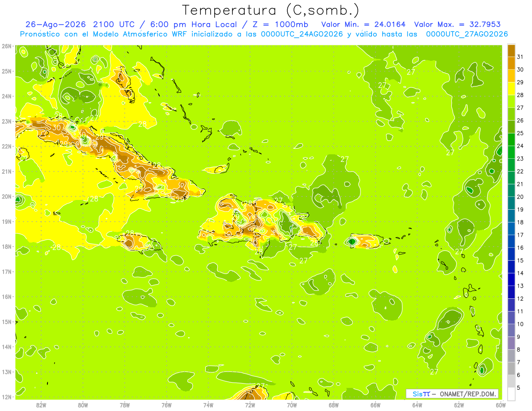Click the 62W longitude label
Viewport: 532px width, 411px height.
[459, 405]
